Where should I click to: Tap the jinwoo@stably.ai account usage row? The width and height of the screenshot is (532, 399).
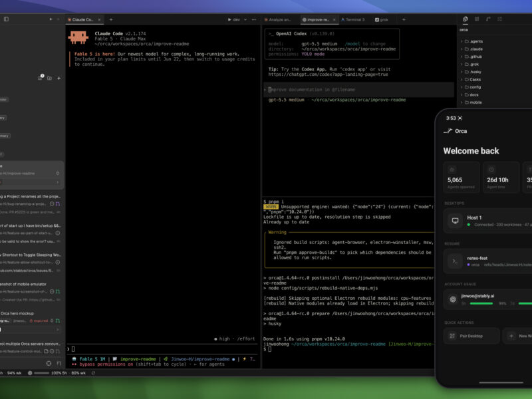pos(489,299)
